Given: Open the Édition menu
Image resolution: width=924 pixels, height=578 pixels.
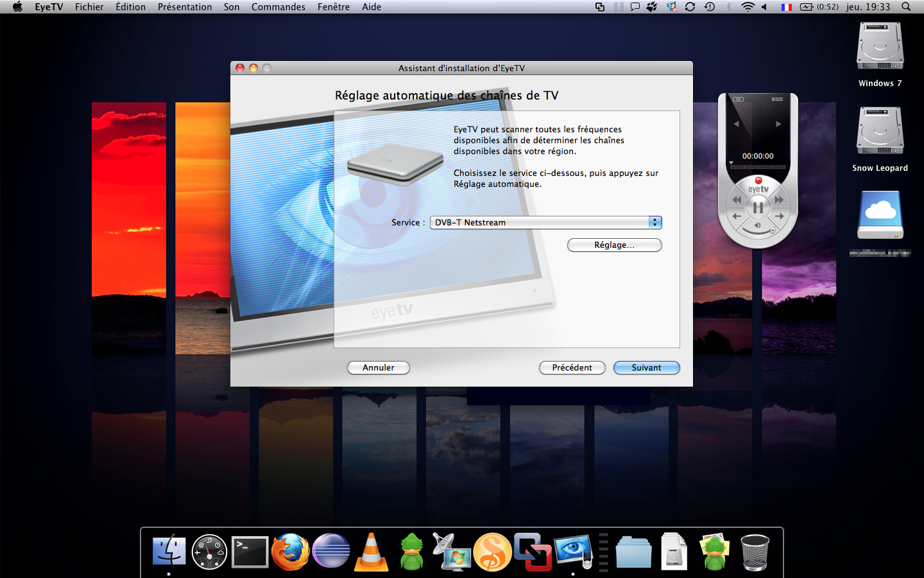Looking at the screenshot, I should (x=130, y=6).
